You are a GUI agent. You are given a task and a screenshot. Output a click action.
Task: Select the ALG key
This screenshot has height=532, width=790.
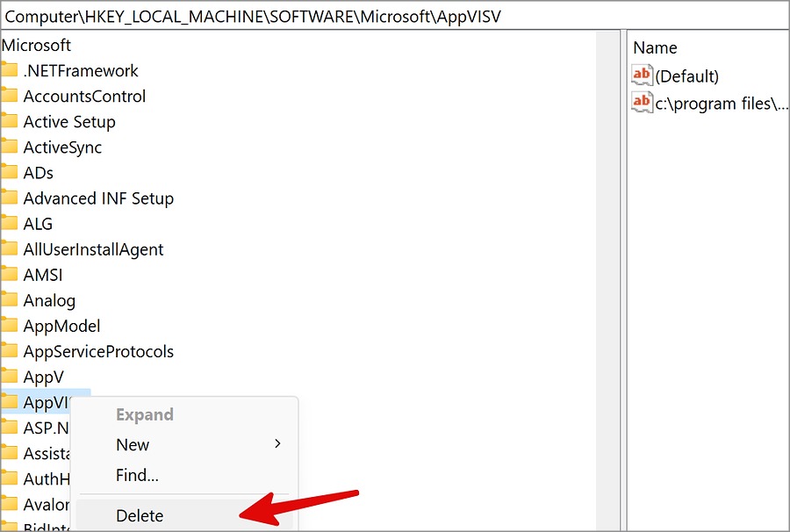click(x=38, y=224)
